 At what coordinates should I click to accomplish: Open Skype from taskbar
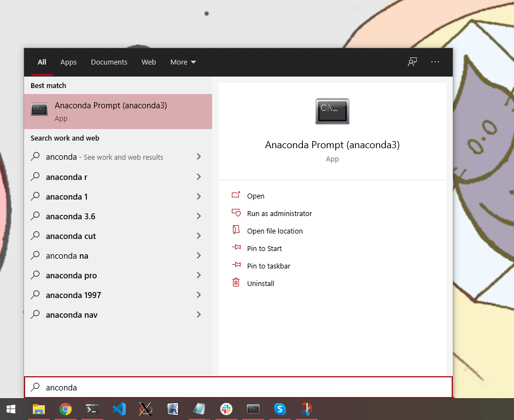[280, 409]
